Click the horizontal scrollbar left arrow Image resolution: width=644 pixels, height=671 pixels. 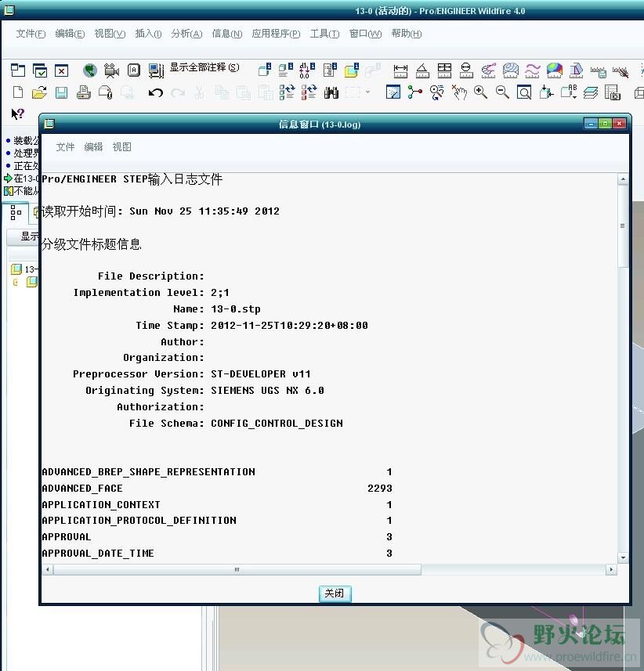(47, 569)
